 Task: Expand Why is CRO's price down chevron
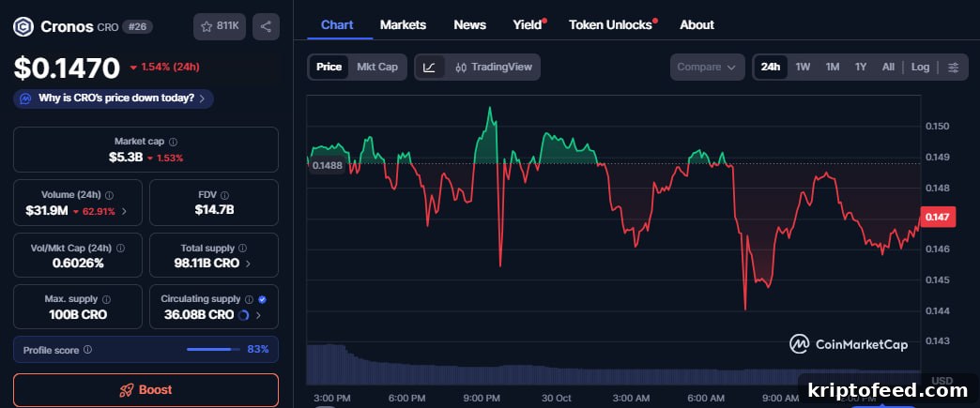pos(202,98)
